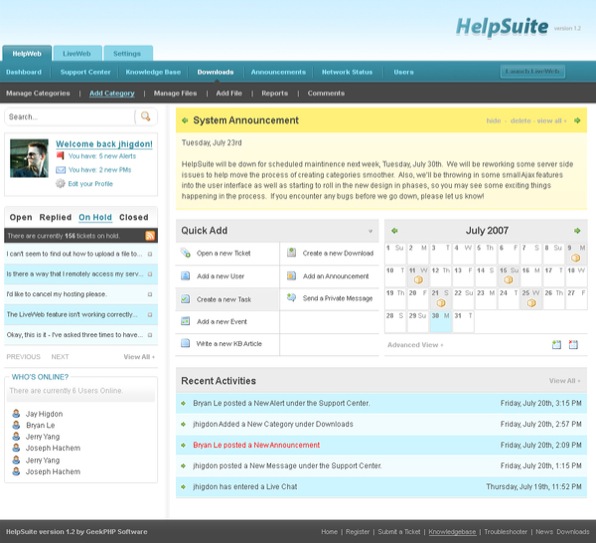596x543 pixels.
Task: Click the remove calendar event icon
Action: 573,345
